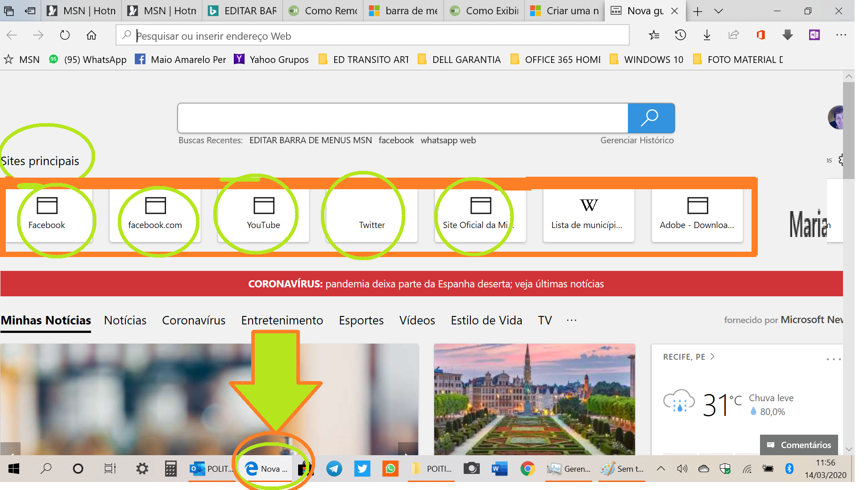Open the RECIFE, PE weather location chevron
The image size is (868, 490).
pyautogui.click(x=713, y=357)
